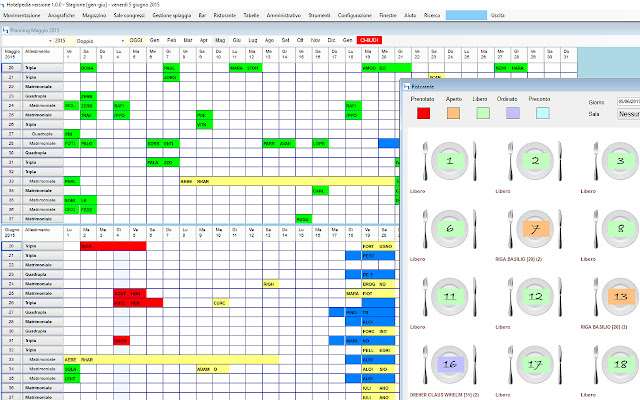The width and height of the screenshot is (640, 400).
Task: Open occupied table 7 plate icon
Action: click(535, 229)
